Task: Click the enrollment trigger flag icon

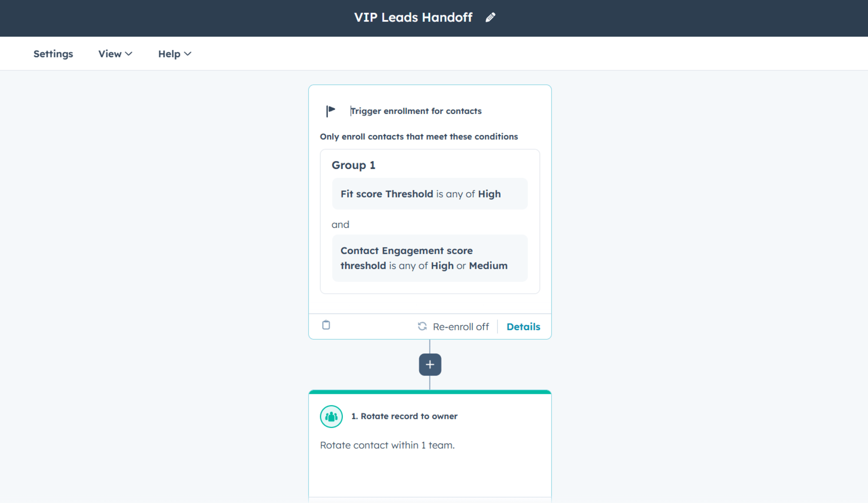Action: 331,111
